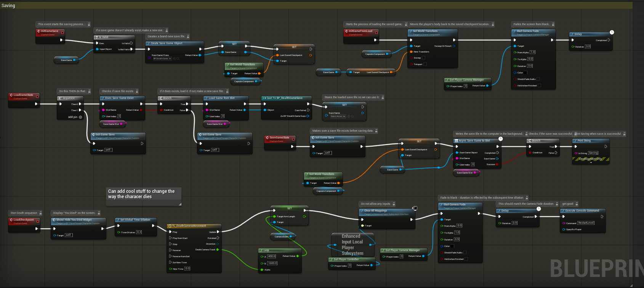Click the delegate pin on InitGameSave event
644x288 pixels.
[62, 33]
